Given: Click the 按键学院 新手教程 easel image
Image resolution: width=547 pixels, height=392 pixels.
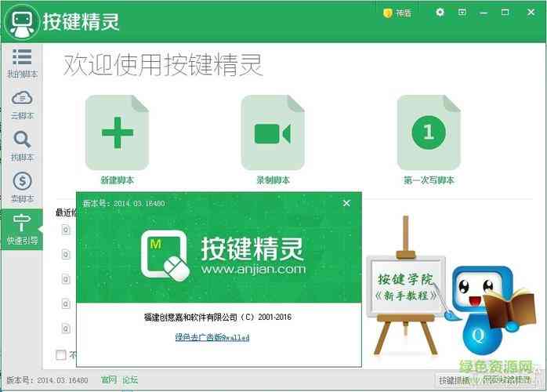Looking at the screenshot, I should tap(405, 287).
